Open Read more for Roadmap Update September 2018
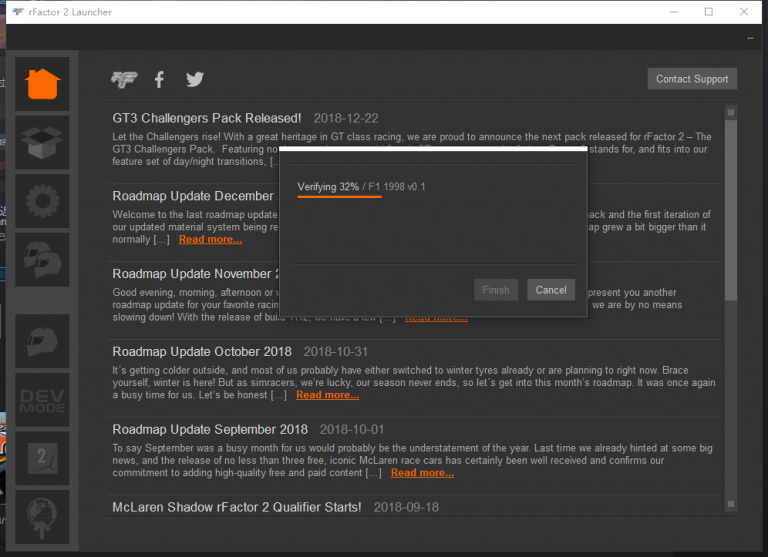The image size is (768, 557). (422, 473)
